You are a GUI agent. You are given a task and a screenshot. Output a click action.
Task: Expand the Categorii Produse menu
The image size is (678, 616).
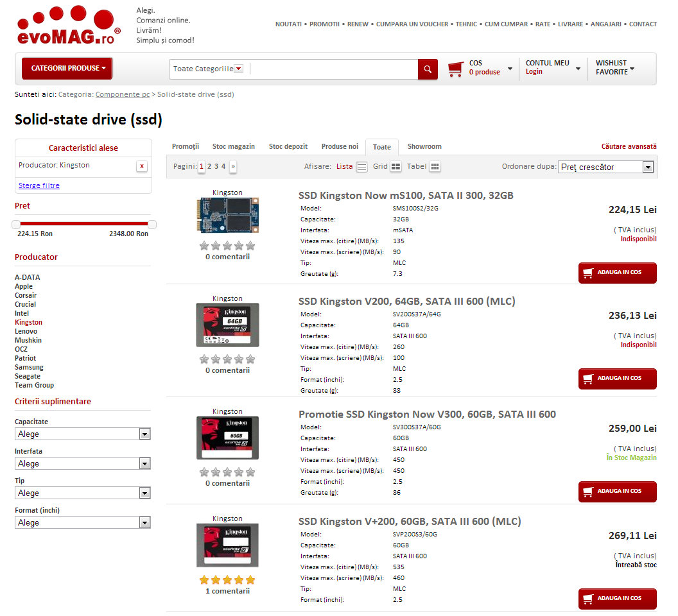pyautogui.click(x=67, y=68)
